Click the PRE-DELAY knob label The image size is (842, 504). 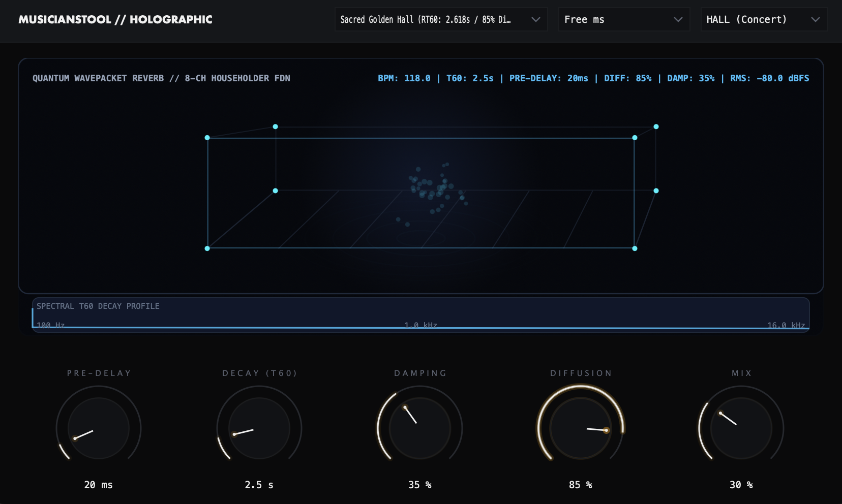99,373
